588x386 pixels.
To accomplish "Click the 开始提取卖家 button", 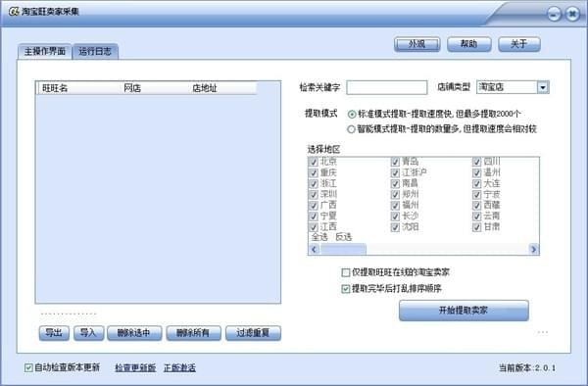I will pyautogui.click(x=464, y=311).
